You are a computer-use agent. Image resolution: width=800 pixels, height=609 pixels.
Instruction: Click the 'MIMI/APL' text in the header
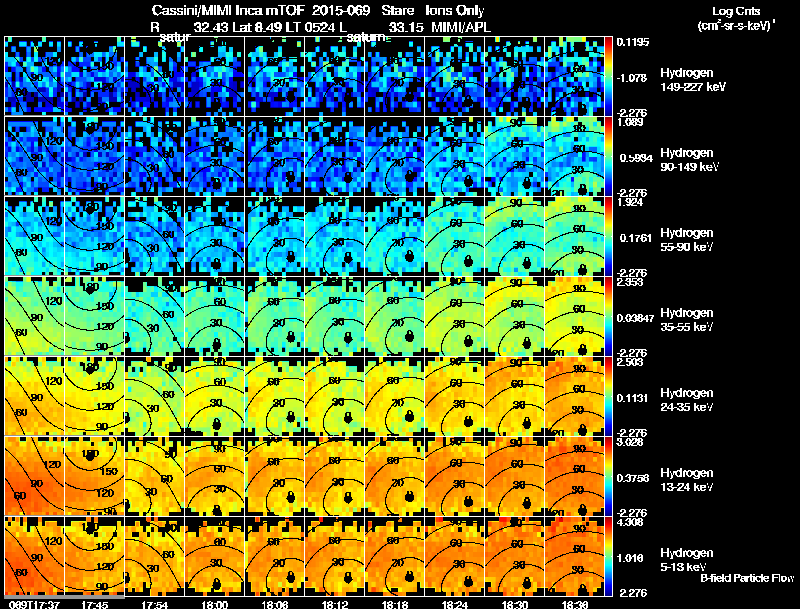[461, 27]
